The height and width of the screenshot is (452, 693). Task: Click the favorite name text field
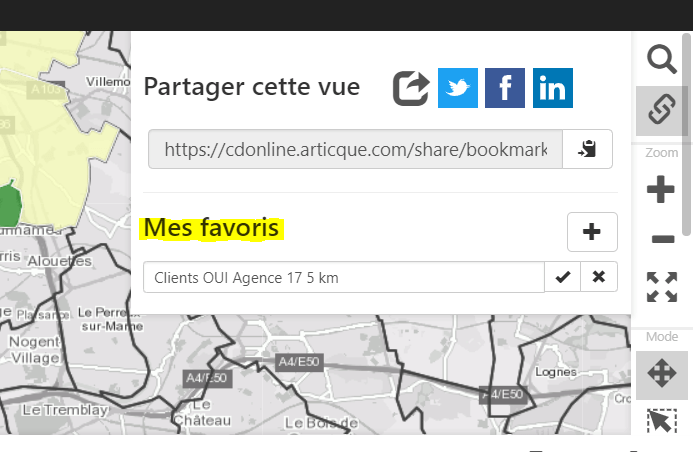[343, 277]
